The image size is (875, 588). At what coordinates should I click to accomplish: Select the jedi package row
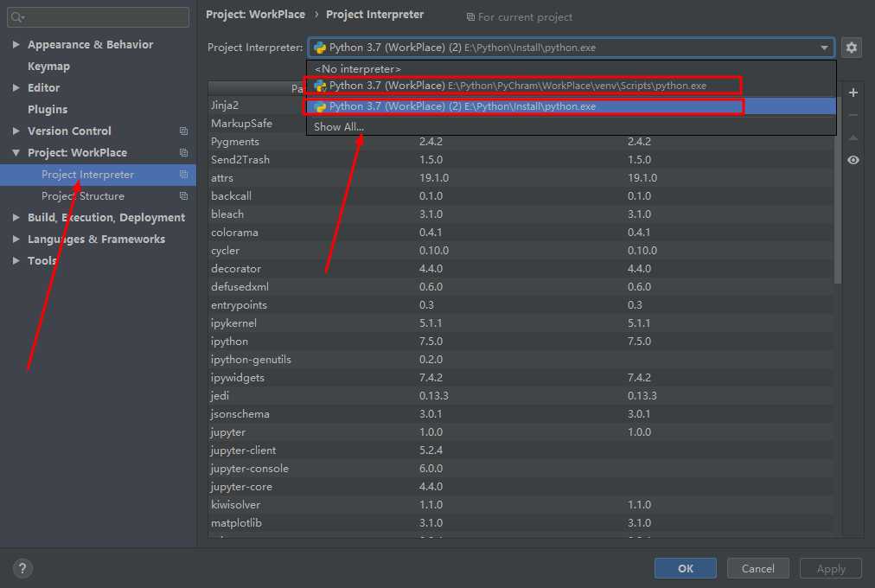click(521, 395)
